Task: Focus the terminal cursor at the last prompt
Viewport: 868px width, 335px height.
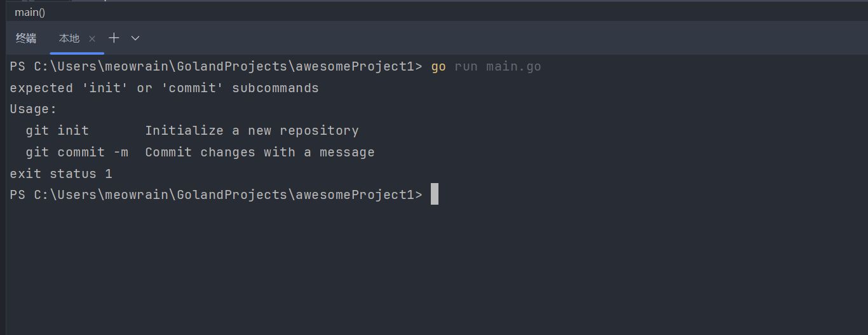Action: click(435, 195)
